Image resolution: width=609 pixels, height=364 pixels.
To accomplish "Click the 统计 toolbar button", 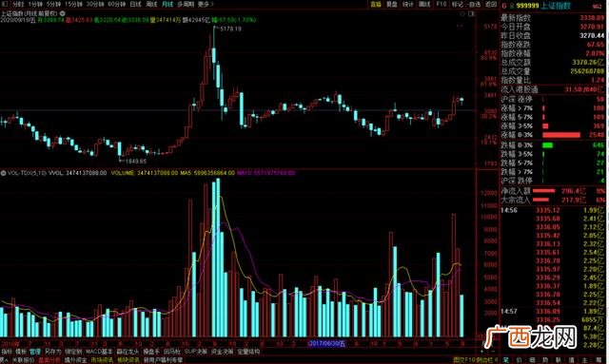I will pos(408,4).
